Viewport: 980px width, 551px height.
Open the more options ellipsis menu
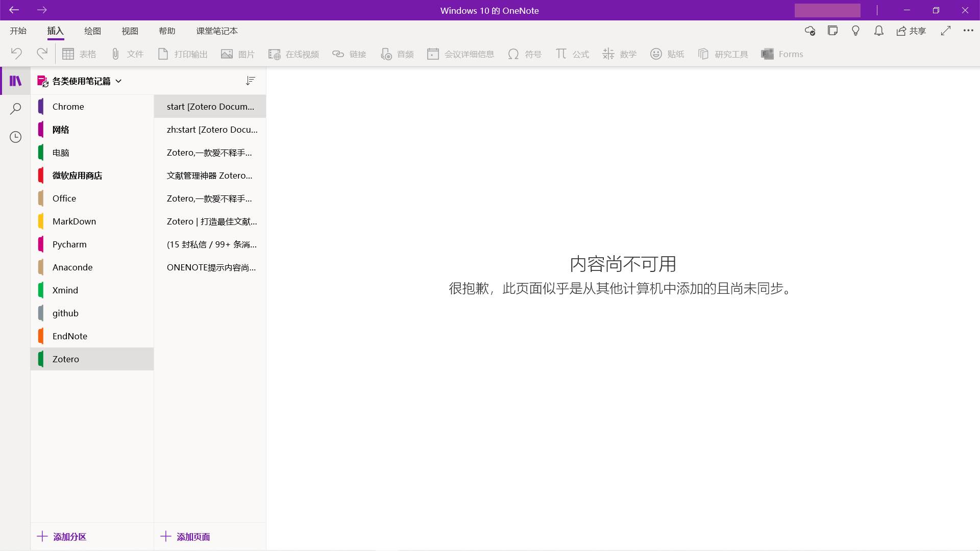point(969,30)
